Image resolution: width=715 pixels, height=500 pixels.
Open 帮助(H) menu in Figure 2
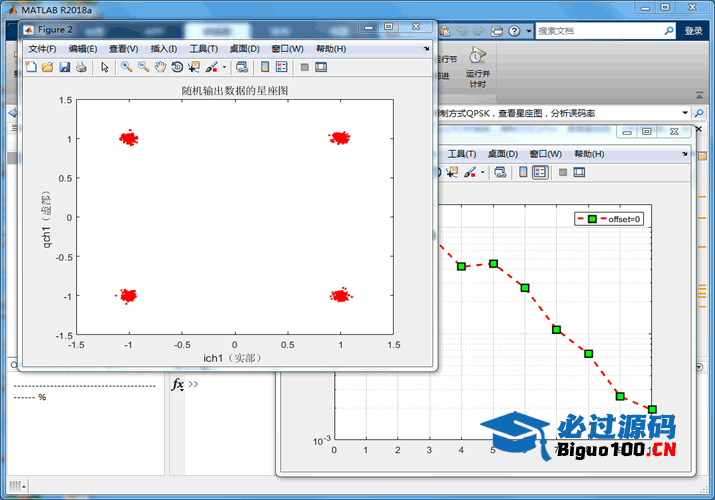(x=331, y=49)
